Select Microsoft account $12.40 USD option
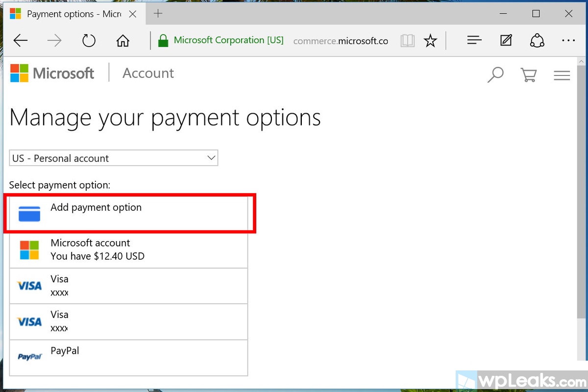588x392 pixels. point(128,250)
